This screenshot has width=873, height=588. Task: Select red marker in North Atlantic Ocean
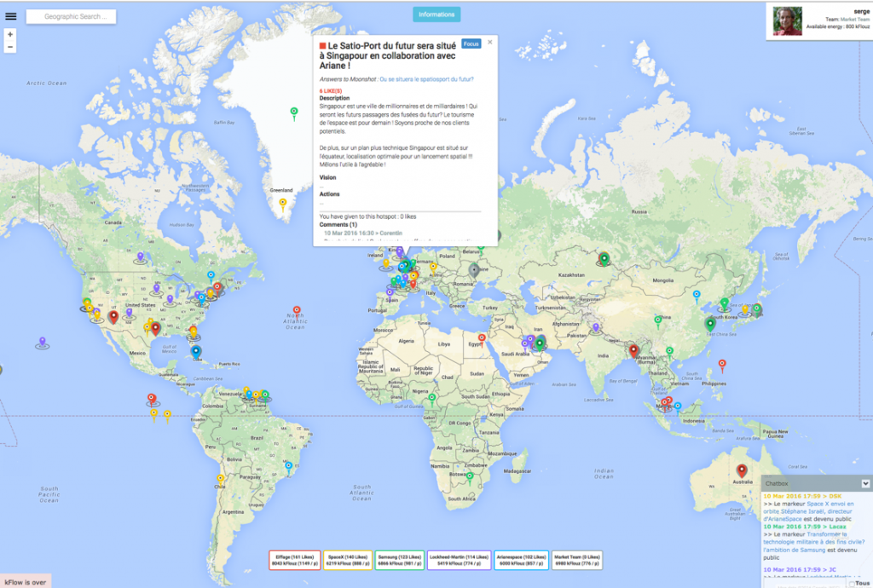click(x=296, y=310)
